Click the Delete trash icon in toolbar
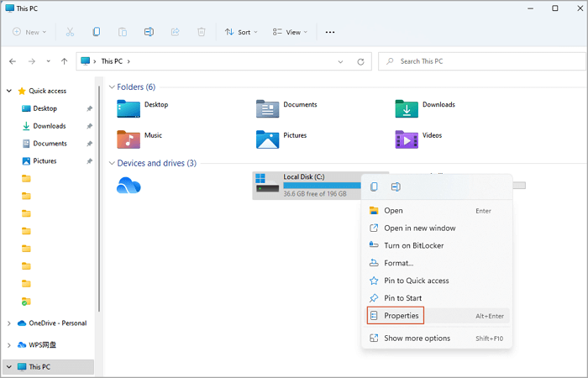This screenshot has height=378, width=588. click(x=201, y=32)
